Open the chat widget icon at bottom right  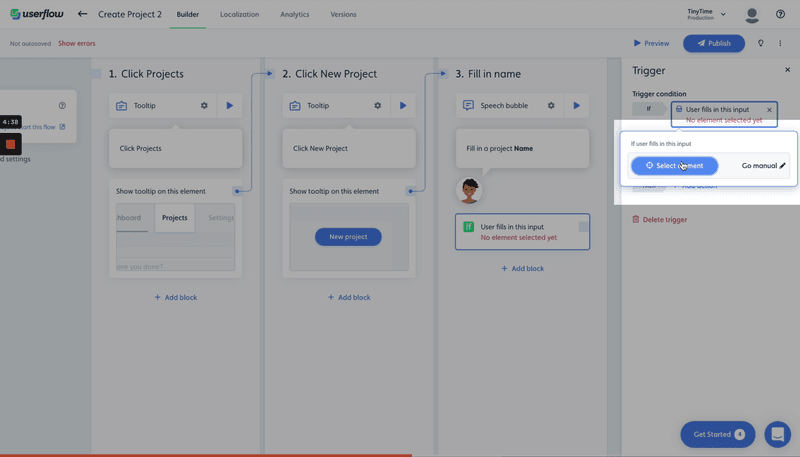click(777, 434)
